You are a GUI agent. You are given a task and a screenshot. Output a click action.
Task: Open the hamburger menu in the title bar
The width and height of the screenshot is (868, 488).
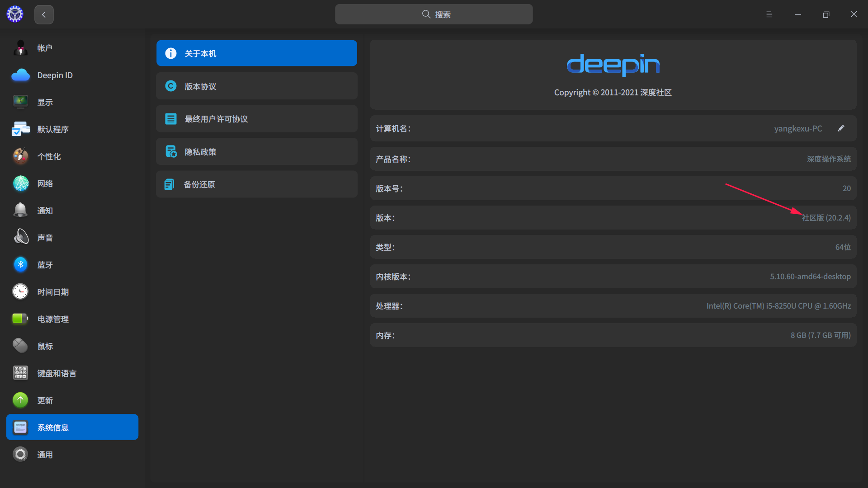tap(769, 14)
